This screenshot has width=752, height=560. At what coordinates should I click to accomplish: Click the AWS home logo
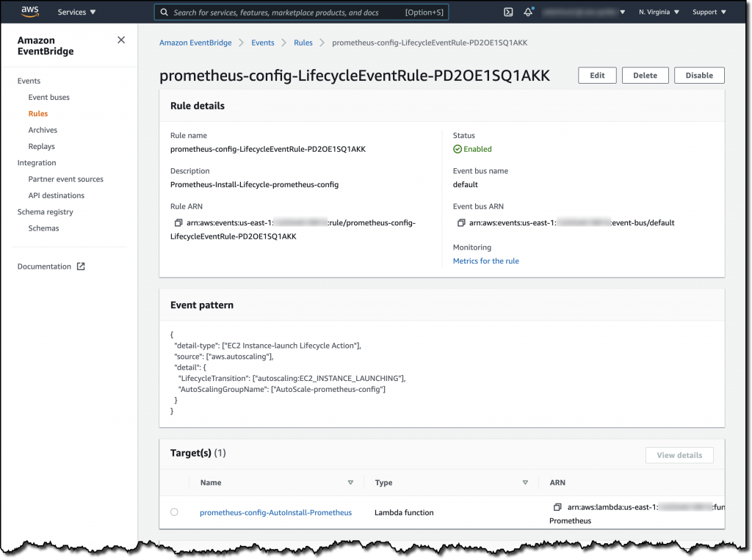[x=29, y=11]
